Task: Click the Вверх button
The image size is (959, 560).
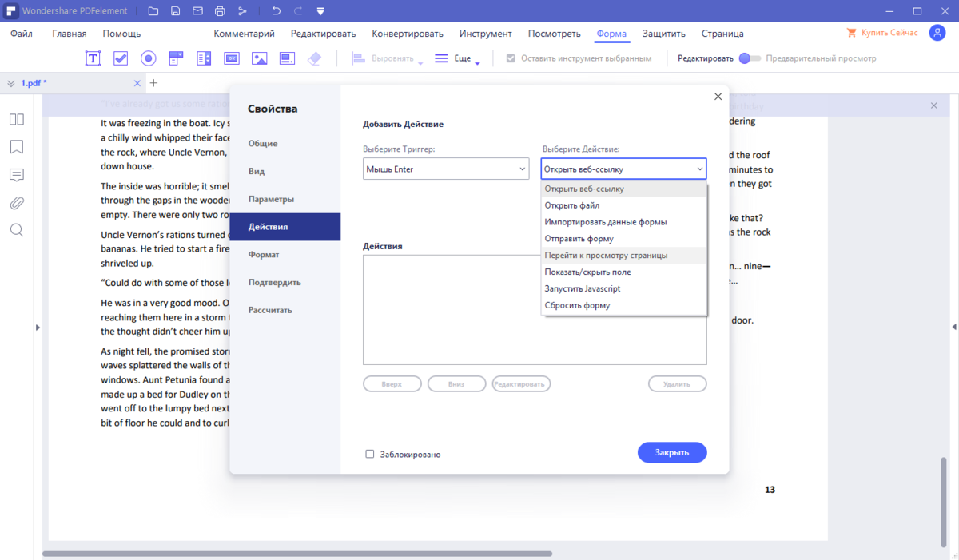Action: pyautogui.click(x=392, y=384)
